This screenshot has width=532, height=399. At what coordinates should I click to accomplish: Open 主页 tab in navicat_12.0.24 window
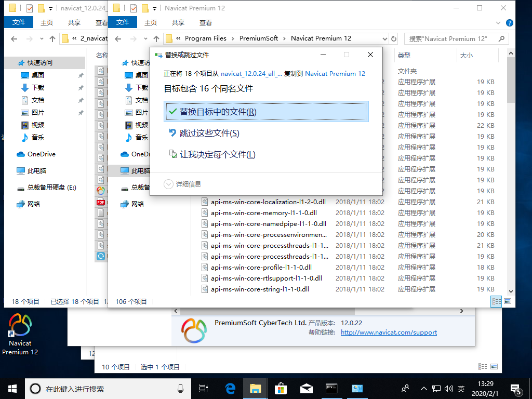(x=47, y=22)
